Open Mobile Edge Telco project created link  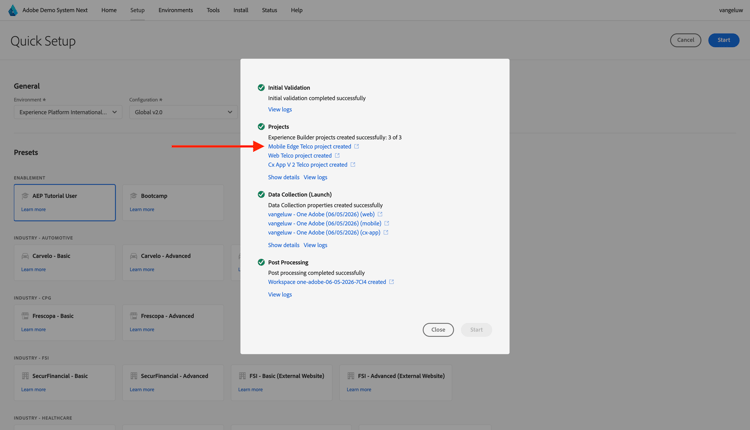coord(309,146)
